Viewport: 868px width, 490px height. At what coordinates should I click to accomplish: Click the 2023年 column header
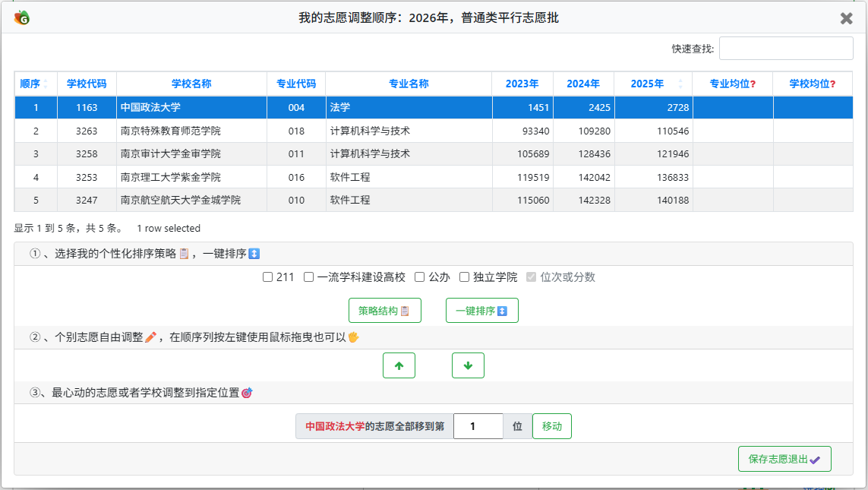click(x=522, y=84)
